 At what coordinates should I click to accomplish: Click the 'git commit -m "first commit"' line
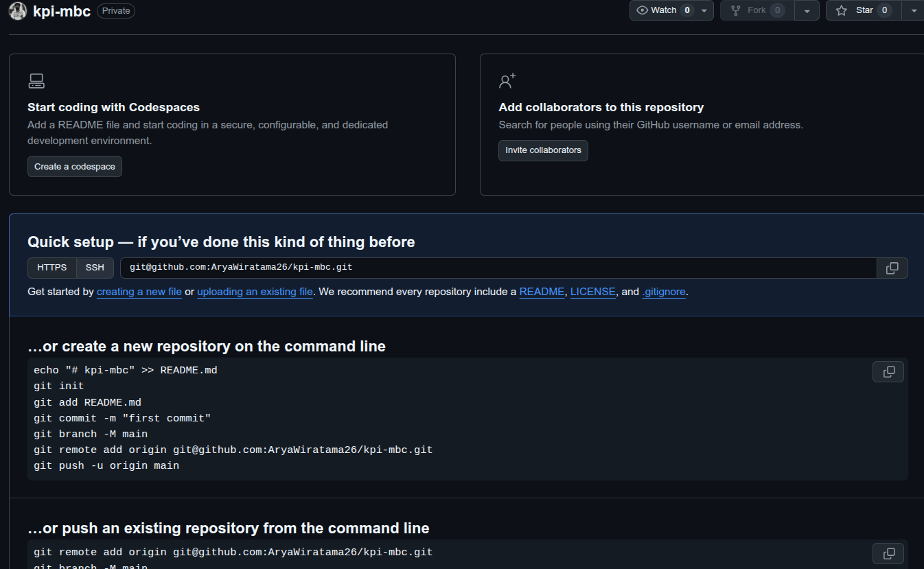(122, 418)
